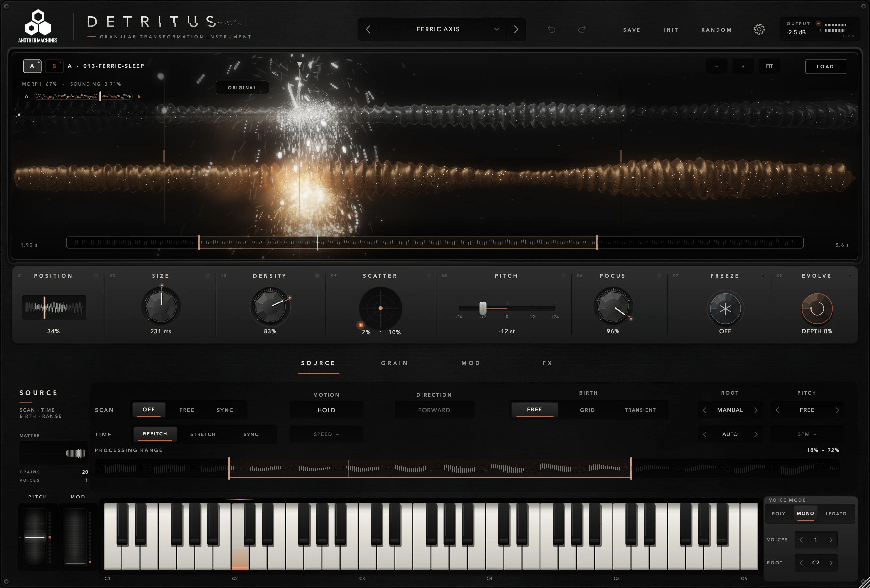870x588 pixels.
Task: Select sample slot B
Action: pos(54,66)
